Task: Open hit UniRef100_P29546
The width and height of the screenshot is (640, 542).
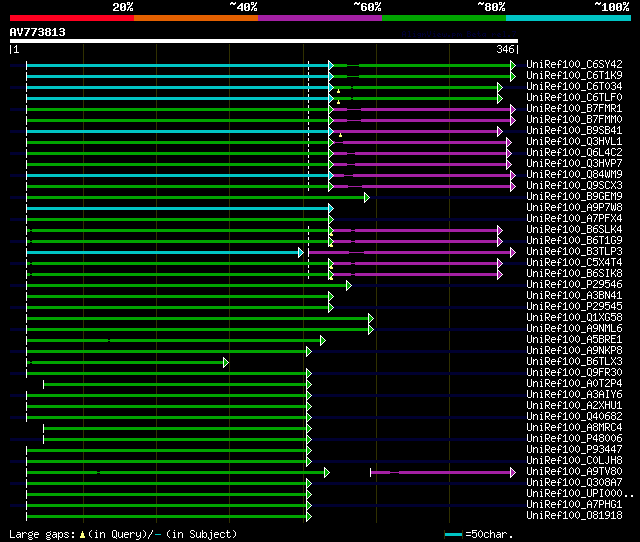Action: 574,285
